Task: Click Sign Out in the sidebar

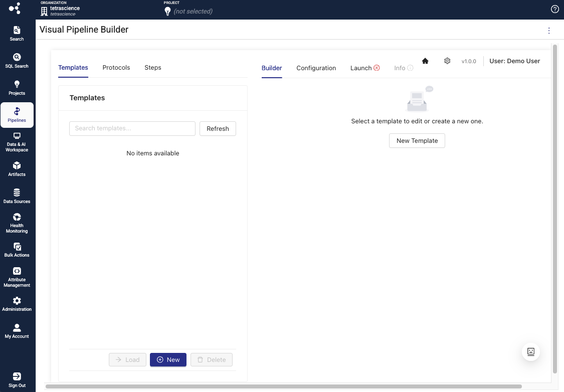Action: 17,380
